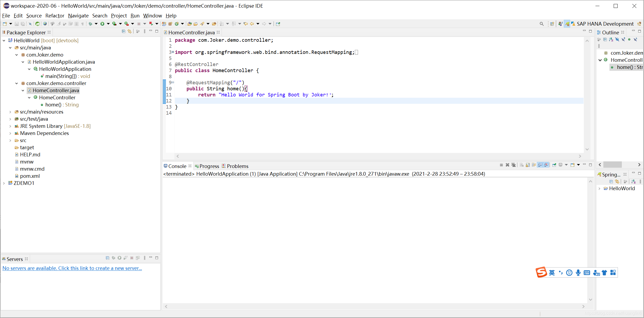644x318 pixels.
Task: Toggle Link with Editor in Package Explorer
Action: 130,31
